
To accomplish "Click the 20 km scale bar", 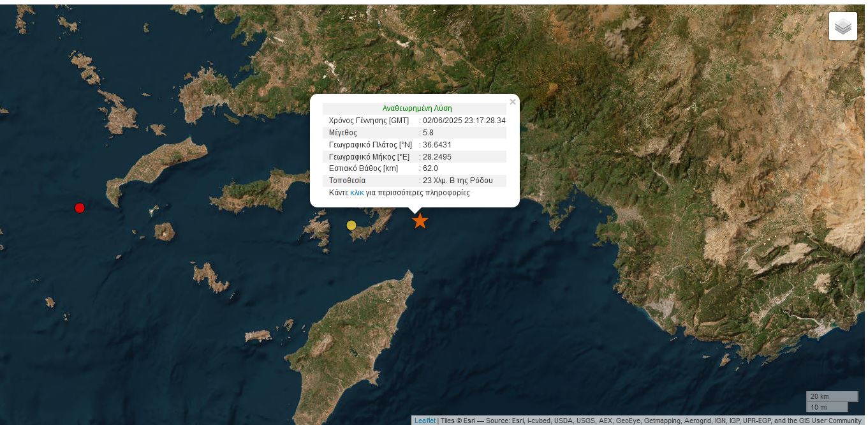I will [832, 396].
